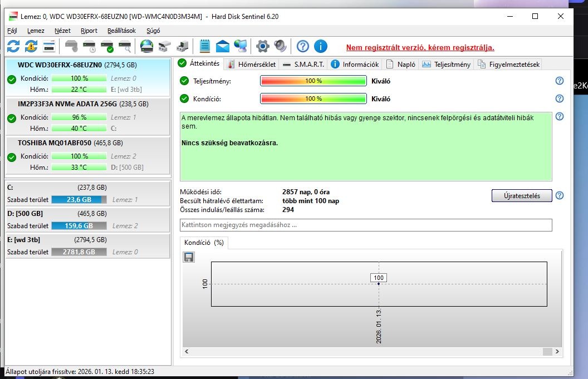This screenshot has width=588, height=379.
Task: Open the Lemez menu
Action: (x=36, y=31)
